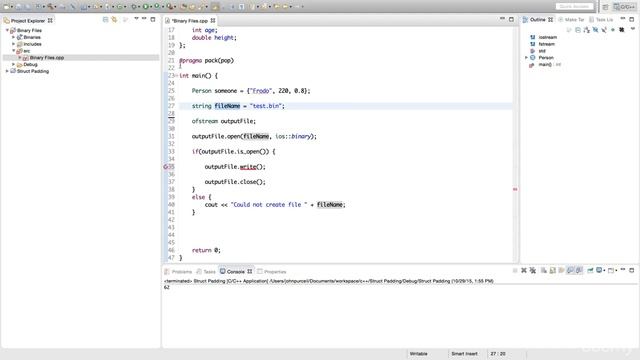Click Smart Insert in status bar
The width and height of the screenshot is (640, 360).
coord(464,353)
